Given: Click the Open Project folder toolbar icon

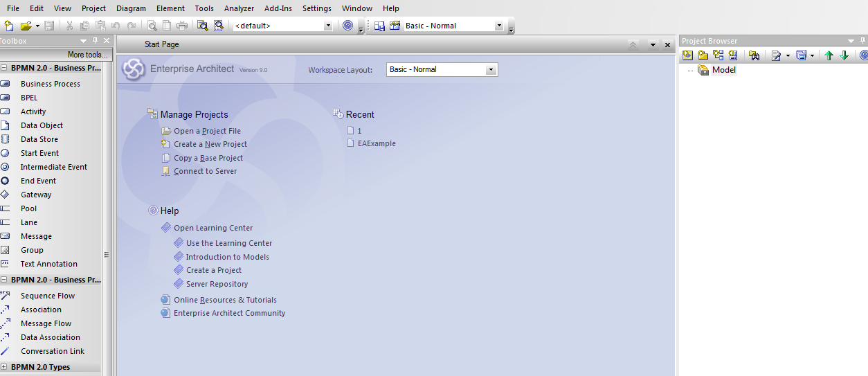Looking at the screenshot, I should click(x=26, y=26).
